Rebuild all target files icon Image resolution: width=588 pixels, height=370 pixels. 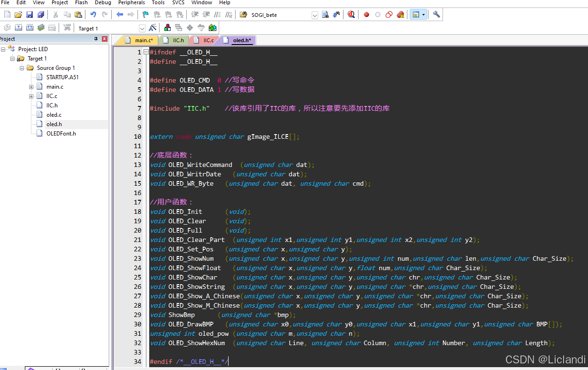(30, 28)
